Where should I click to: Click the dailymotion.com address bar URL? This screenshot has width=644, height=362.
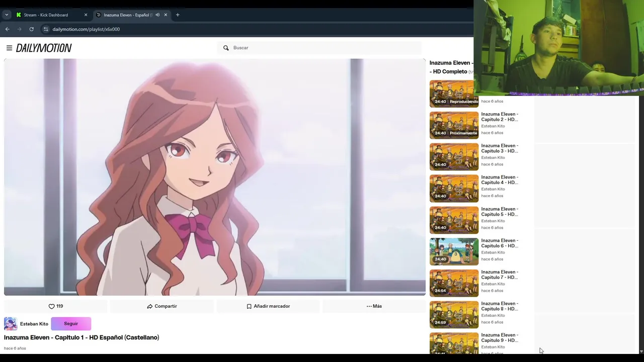pyautogui.click(x=86, y=29)
